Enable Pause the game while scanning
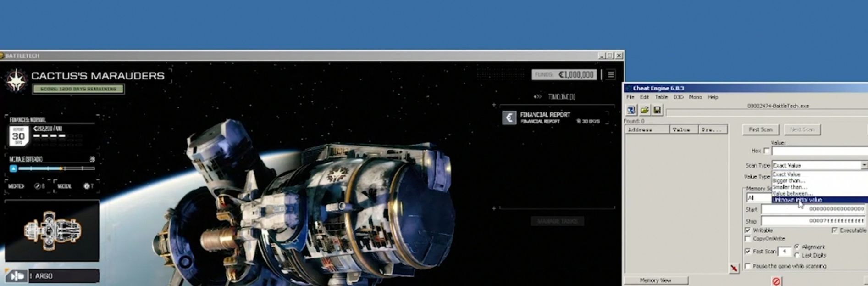 point(747,266)
